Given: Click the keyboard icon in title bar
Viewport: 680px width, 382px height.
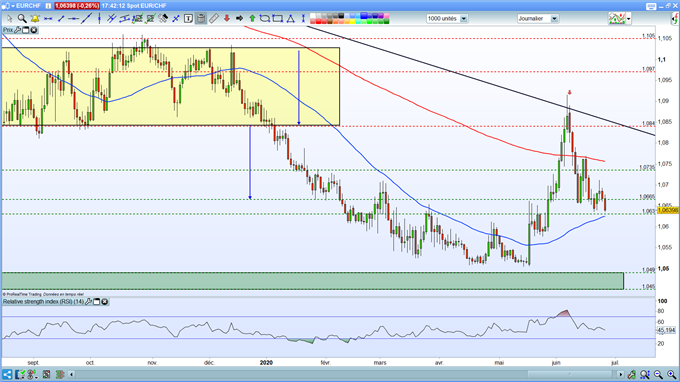Looking at the screenshot, I should pyautogui.click(x=651, y=6).
